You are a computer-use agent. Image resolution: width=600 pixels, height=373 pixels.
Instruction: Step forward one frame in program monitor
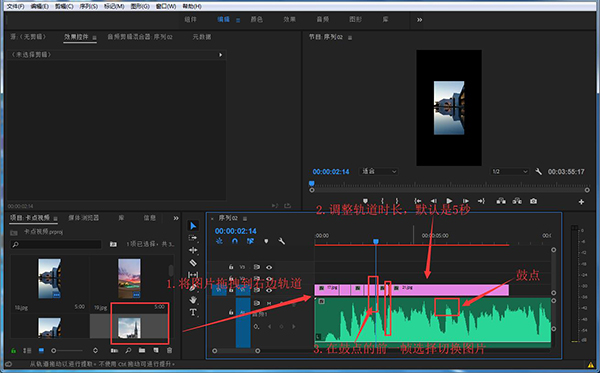point(465,201)
